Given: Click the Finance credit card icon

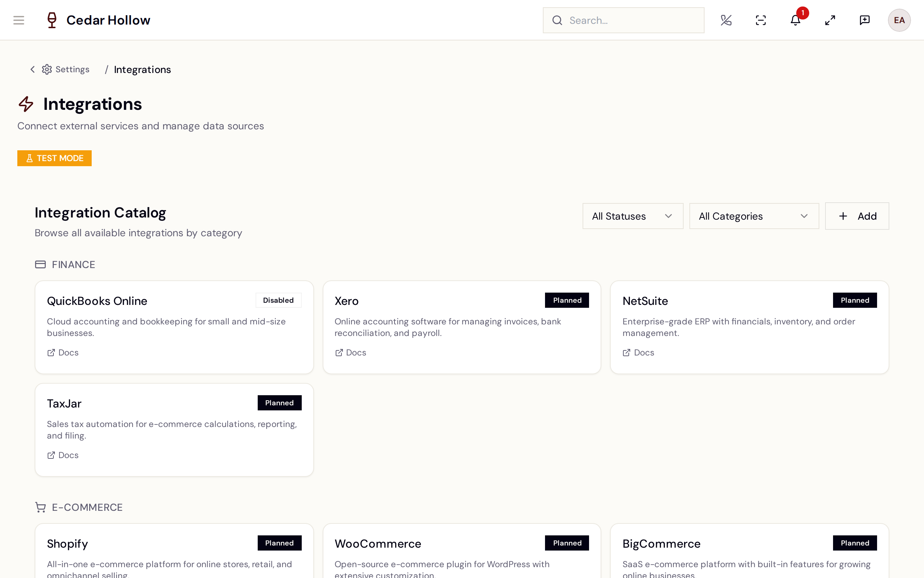Looking at the screenshot, I should (40, 264).
